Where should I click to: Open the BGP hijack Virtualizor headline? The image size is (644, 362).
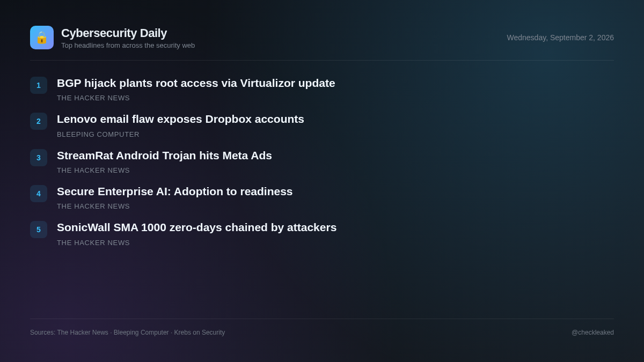[x=196, y=83]
